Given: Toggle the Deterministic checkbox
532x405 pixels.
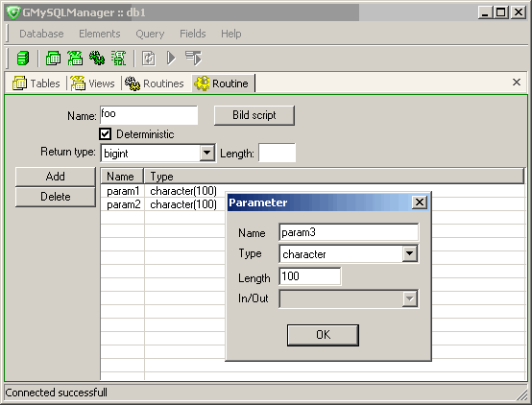Looking at the screenshot, I should [106, 134].
